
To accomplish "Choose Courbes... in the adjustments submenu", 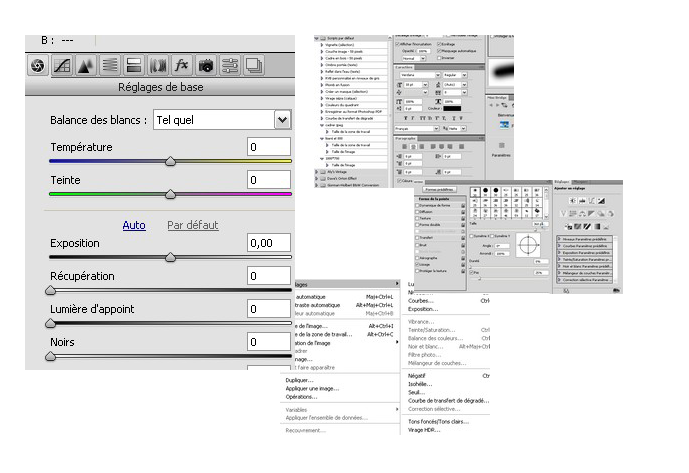I will pyautogui.click(x=421, y=301).
